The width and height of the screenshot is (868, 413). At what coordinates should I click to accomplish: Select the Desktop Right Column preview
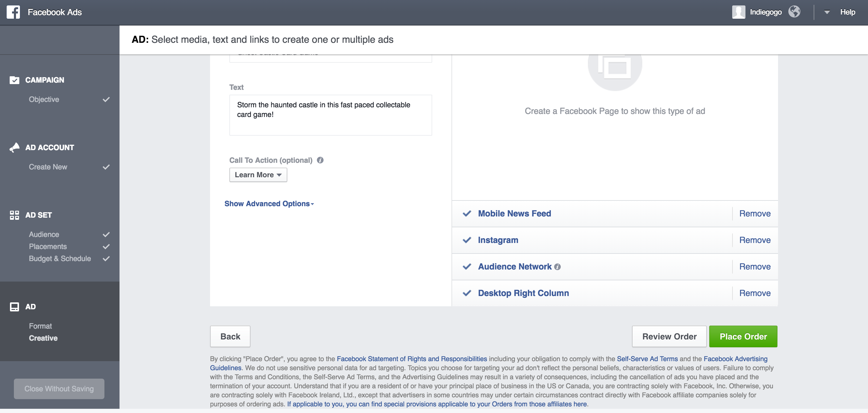[523, 293]
